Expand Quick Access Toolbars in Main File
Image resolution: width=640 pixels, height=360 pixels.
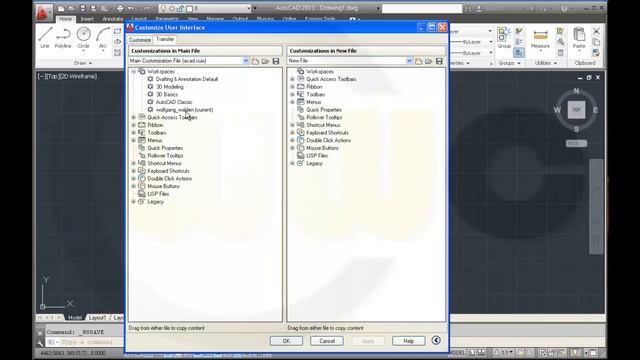coord(133,118)
